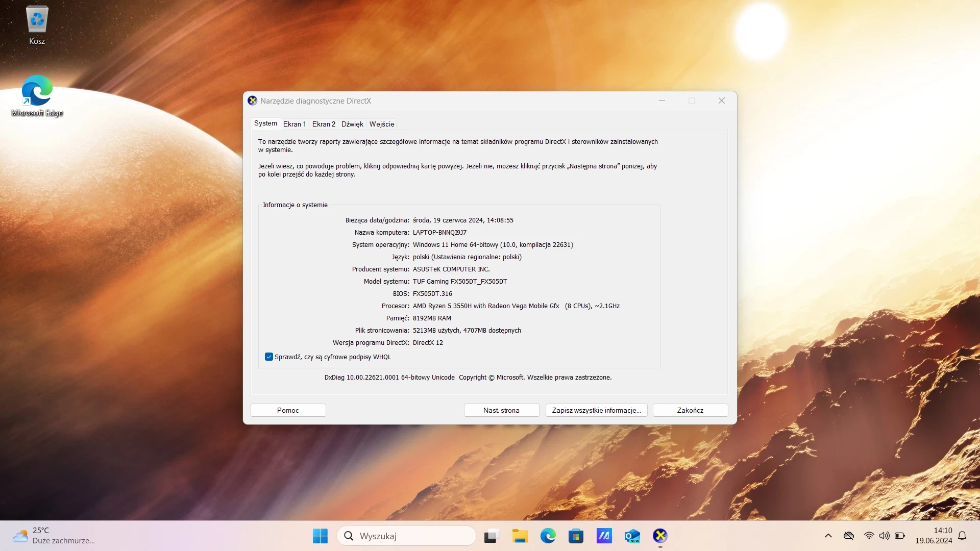This screenshot has height=551, width=980.
Task: Toggle the WHQL digital signatures checkbox
Action: pyautogui.click(x=269, y=357)
